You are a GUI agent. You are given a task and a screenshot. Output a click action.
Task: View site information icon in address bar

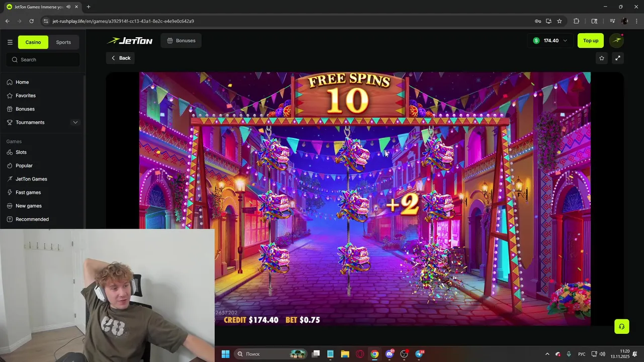[x=46, y=21]
